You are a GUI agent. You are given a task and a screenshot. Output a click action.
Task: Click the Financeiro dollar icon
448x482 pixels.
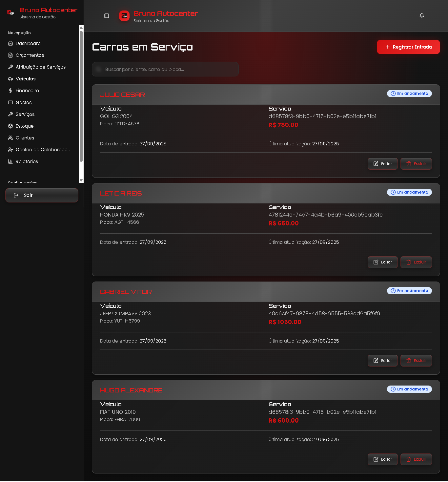click(10, 91)
